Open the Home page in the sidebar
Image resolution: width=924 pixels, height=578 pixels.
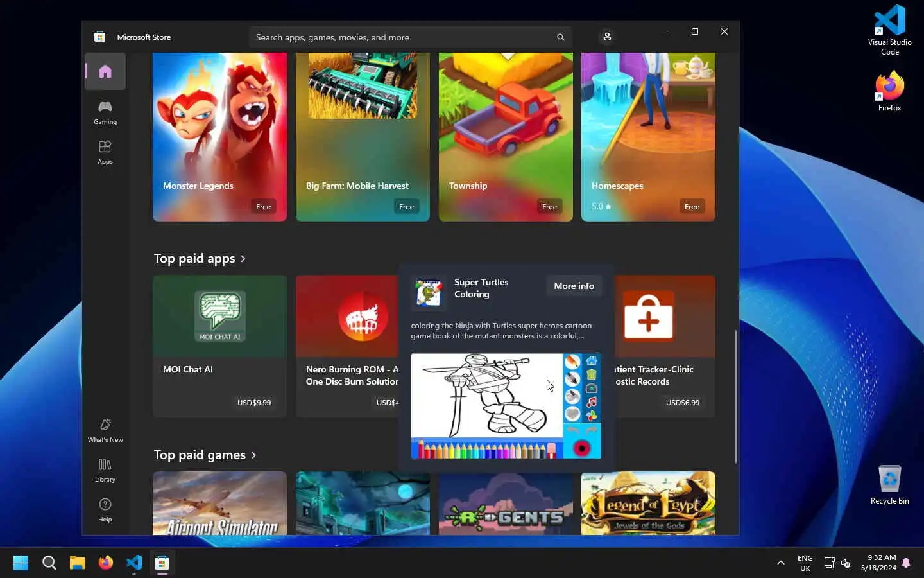click(105, 71)
